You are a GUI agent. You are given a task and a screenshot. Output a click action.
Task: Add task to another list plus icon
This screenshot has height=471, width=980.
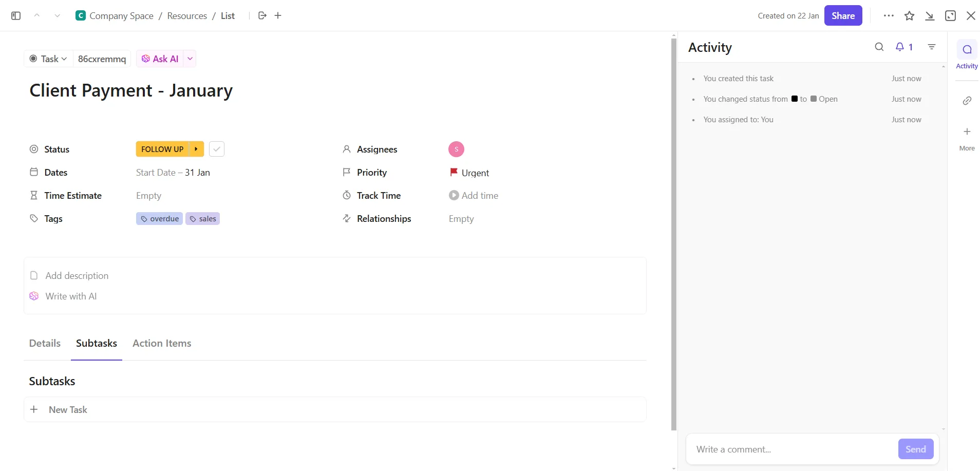(x=278, y=15)
